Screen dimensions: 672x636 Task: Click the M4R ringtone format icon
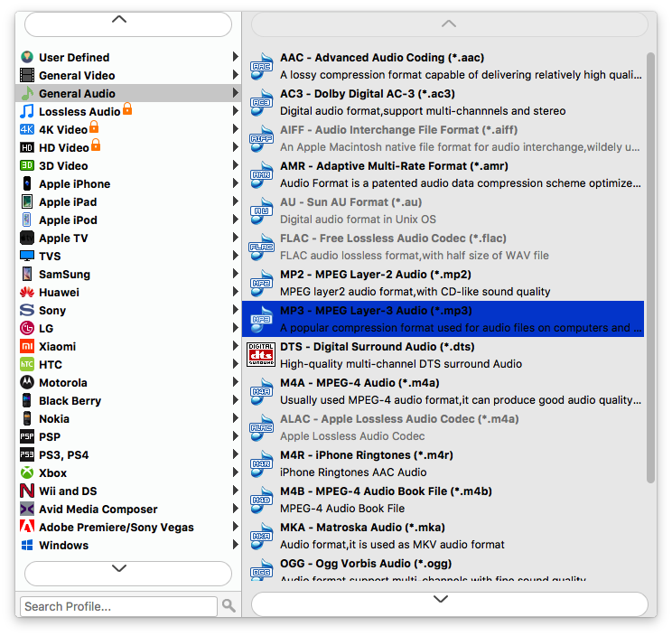tap(261, 463)
